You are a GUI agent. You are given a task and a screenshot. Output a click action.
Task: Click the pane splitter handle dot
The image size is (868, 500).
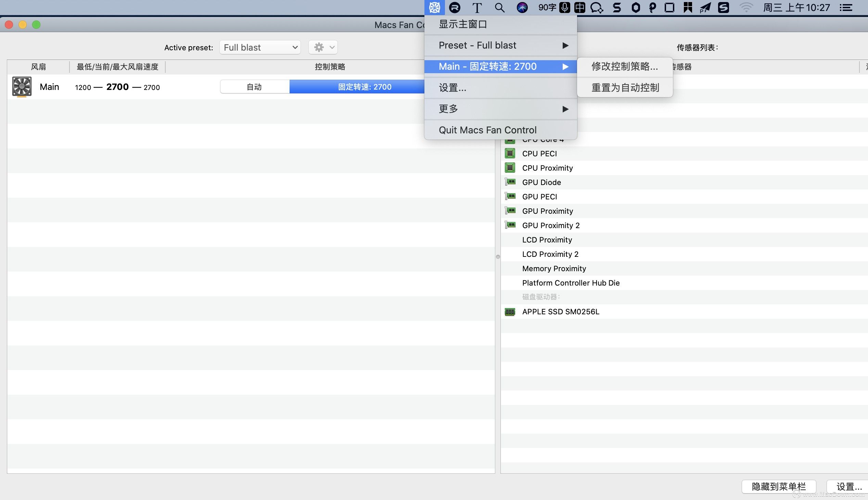pyautogui.click(x=498, y=257)
